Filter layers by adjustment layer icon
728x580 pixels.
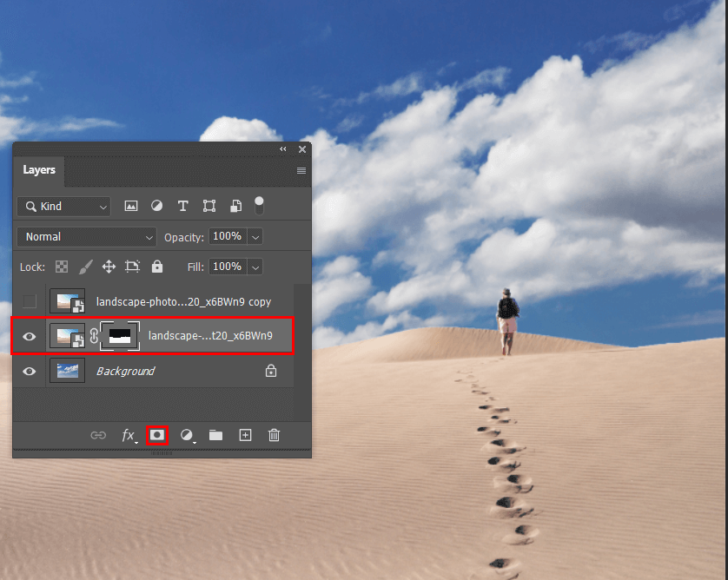coord(157,206)
